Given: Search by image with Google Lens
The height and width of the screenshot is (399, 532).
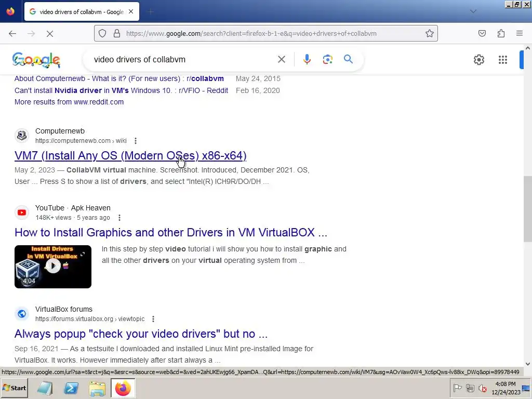Looking at the screenshot, I should click(x=327, y=59).
